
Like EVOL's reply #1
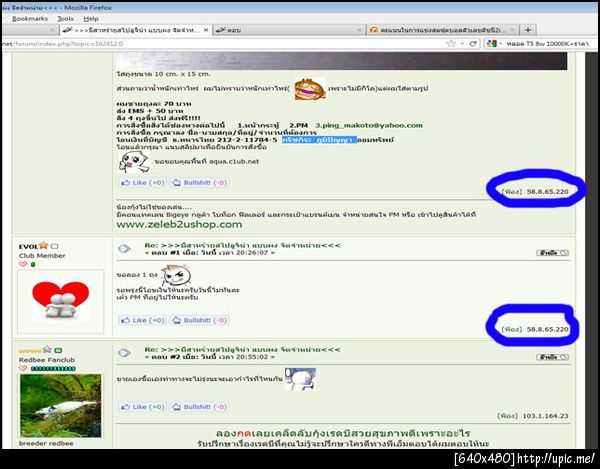tap(142, 320)
